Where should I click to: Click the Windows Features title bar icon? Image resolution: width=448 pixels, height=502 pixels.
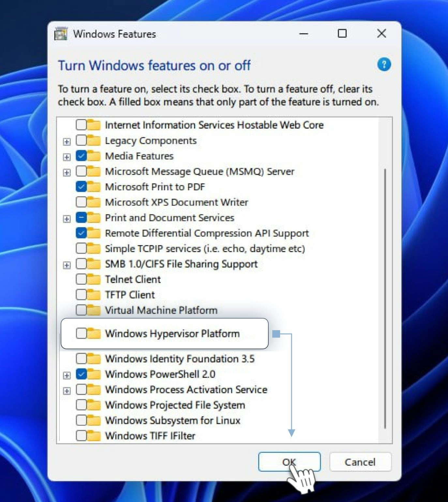pyautogui.click(x=61, y=34)
